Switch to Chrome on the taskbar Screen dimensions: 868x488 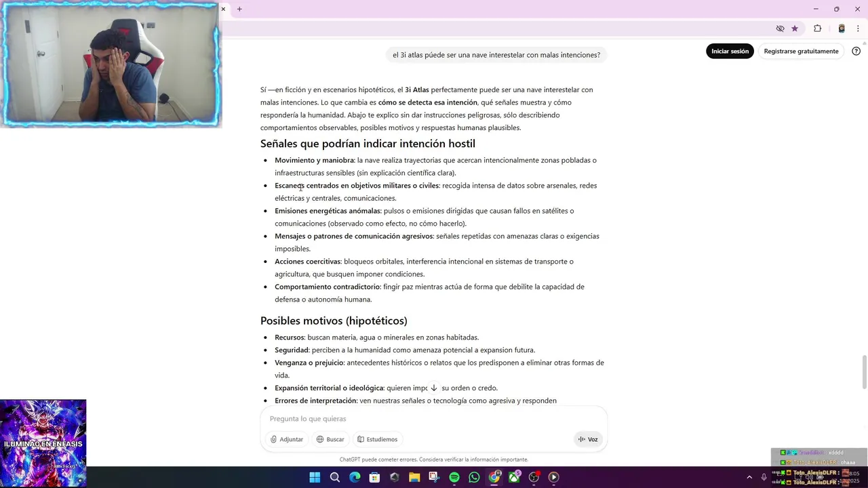pyautogui.click(x=494, y=477)
